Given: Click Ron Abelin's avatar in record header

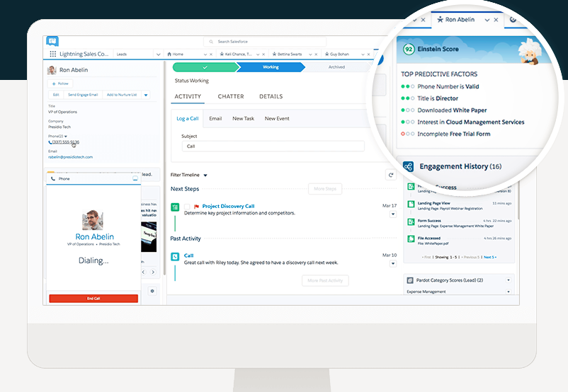Looking at the screenshot, I should tap(52, 70).
